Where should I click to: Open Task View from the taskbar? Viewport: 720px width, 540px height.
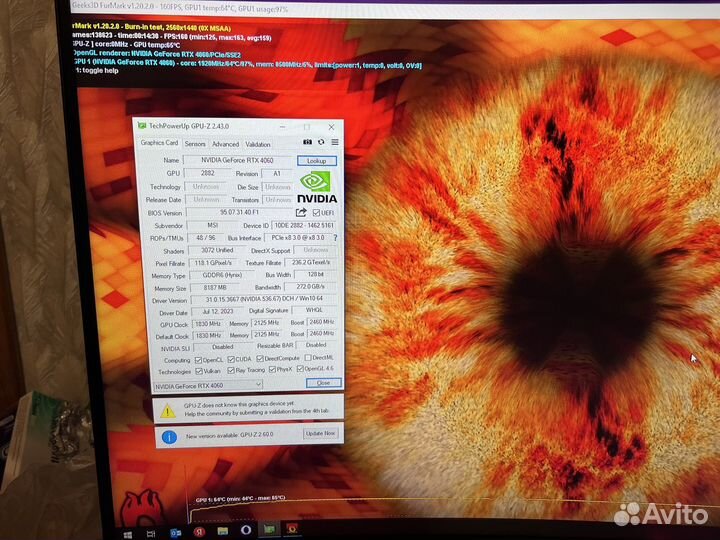tap(151, 534)
